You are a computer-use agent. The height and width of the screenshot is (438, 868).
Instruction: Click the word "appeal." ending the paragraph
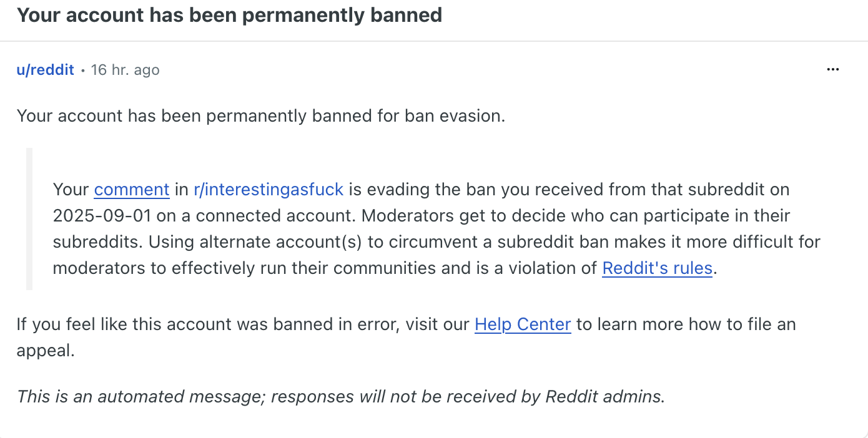(x=46, y=351)
